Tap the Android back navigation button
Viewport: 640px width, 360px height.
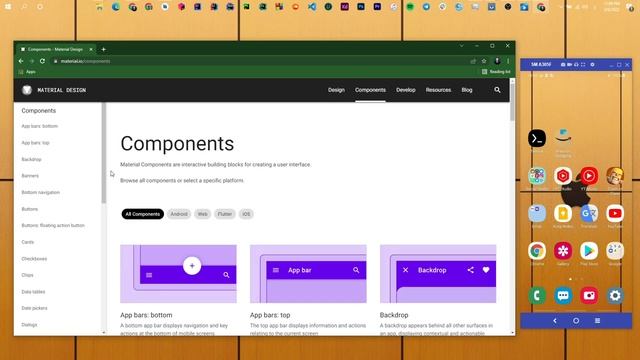point(555,321)
